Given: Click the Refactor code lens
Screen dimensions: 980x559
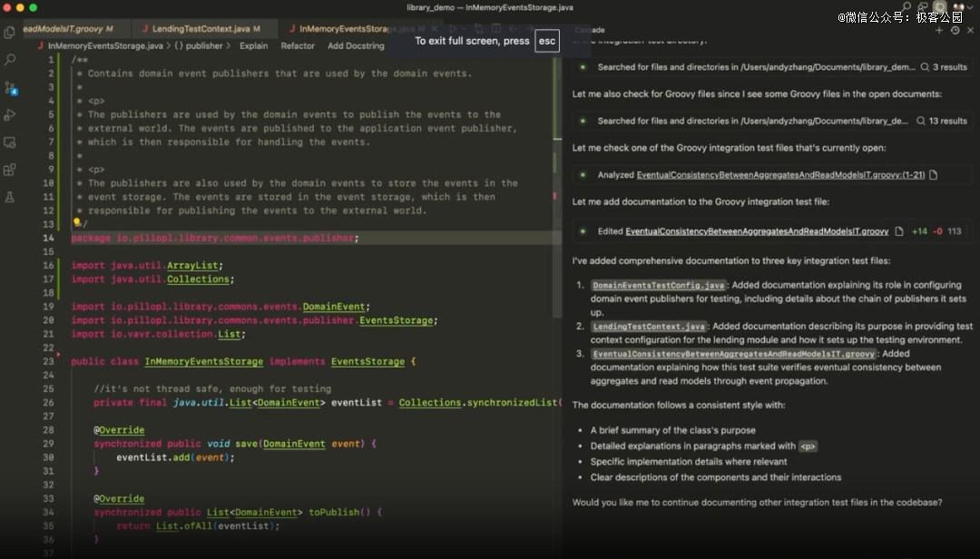Looking at the screenshot, I should point(298,45).
